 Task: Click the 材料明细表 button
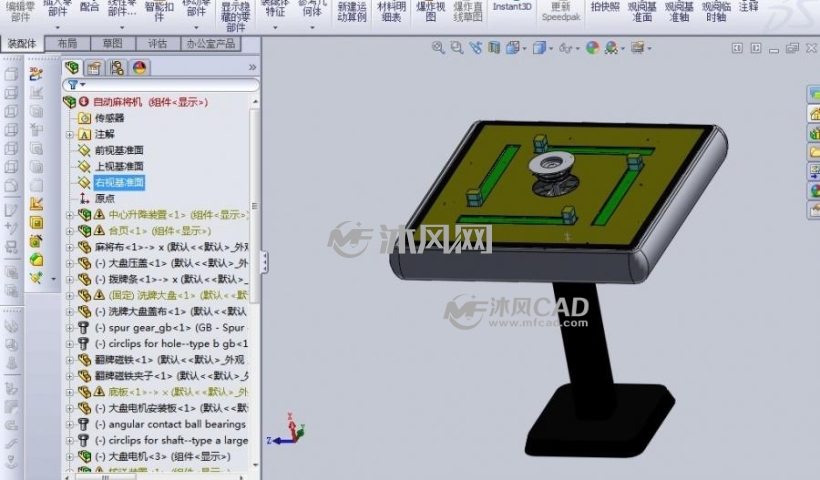392,10
